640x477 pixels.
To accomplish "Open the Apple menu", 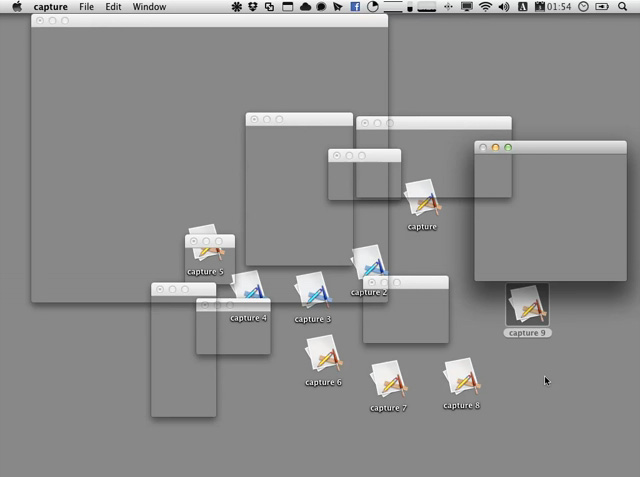I will click(x=17, y=7).
